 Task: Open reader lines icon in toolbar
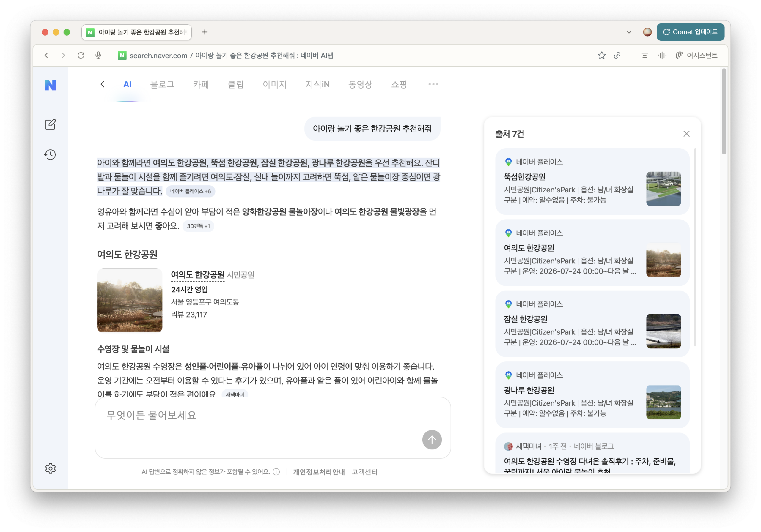coord(645,55)
